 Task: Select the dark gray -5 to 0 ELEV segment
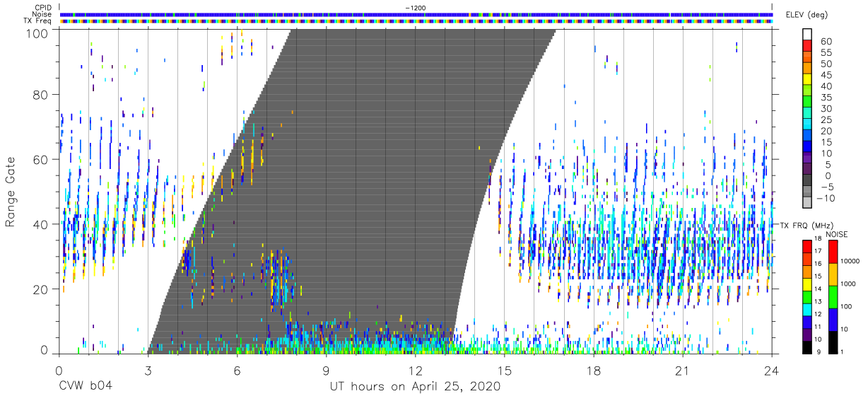(808, 181)
